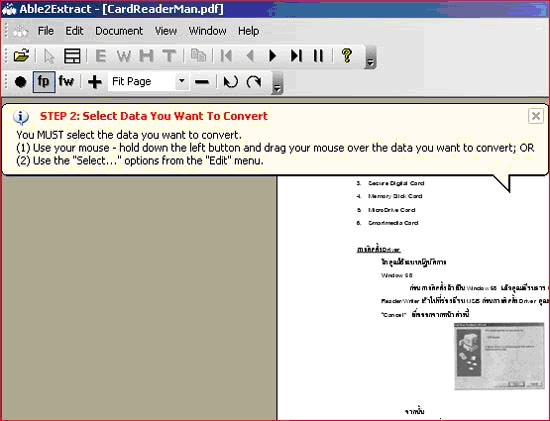The height and width of the screenshot is (421, 550).
Task: Click the "Window 98" text in document
Action: pyautogui.click(x=396, y=275)
